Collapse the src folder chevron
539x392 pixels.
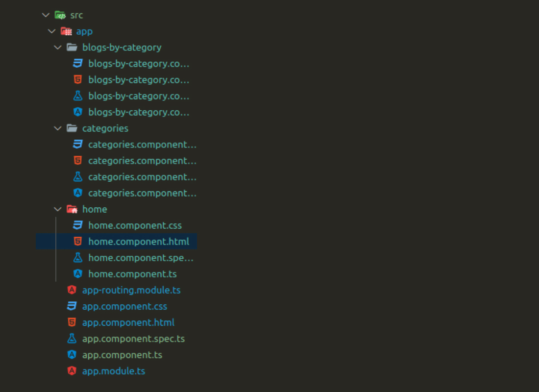46,15
